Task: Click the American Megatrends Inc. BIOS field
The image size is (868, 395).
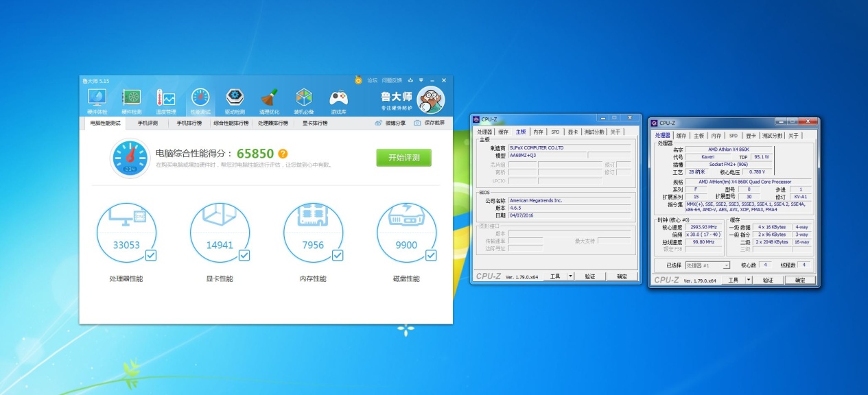Action: point(570,201)
